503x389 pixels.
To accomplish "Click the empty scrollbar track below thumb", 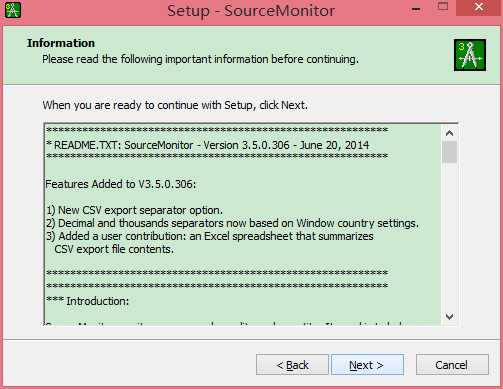I will point(449,236).
